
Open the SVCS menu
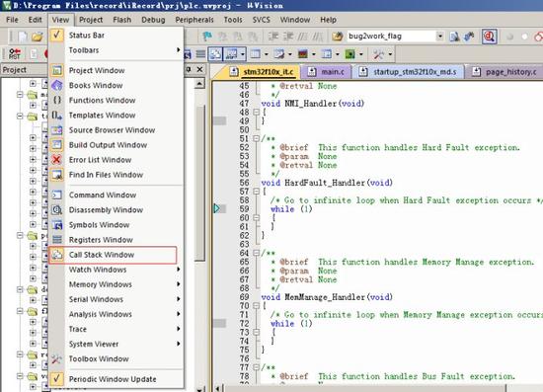[261, 20]
